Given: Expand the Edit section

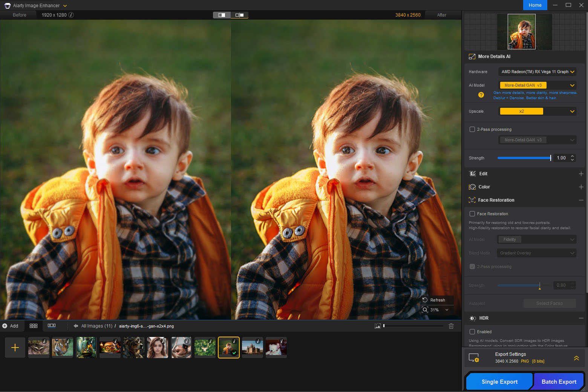Looking at the screenshot, I should tap(581, 174).
